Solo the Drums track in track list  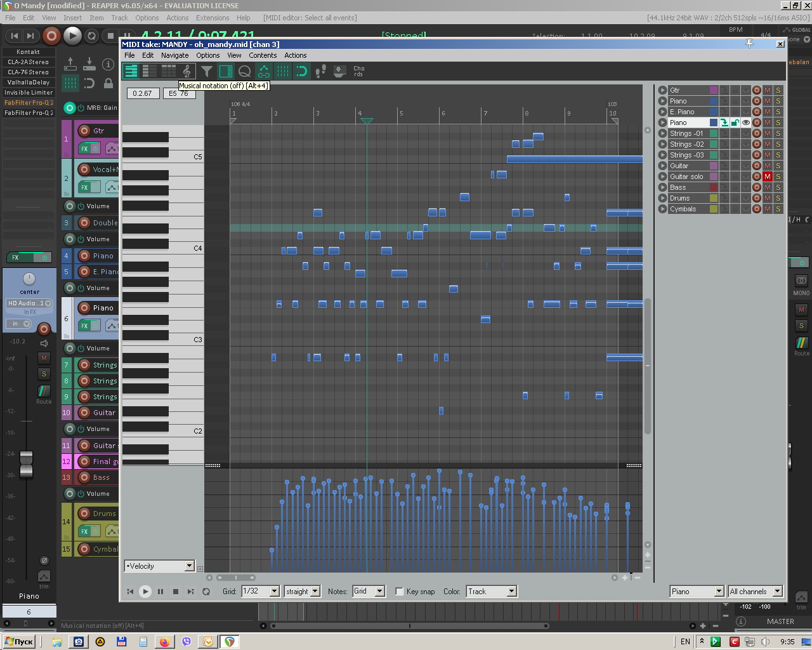coord(778,198)
